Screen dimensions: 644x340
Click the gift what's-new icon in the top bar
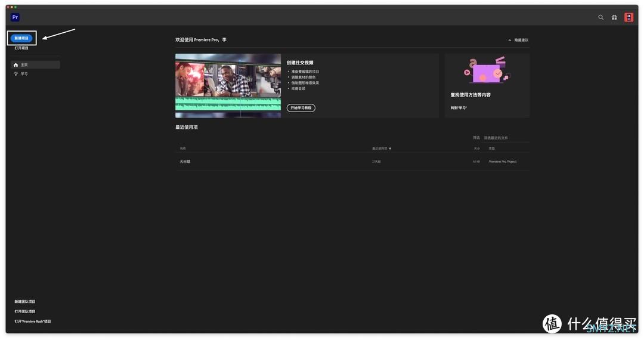tap(614, 17)
